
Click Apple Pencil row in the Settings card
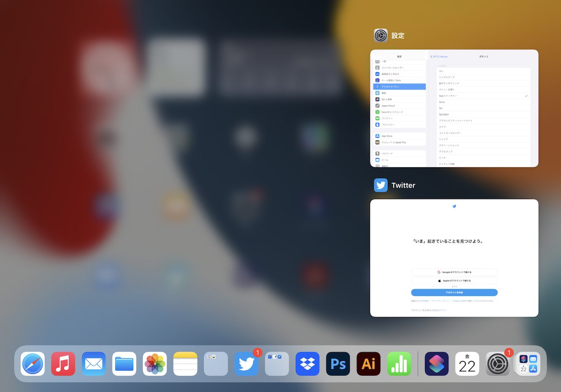click(399, 106)
